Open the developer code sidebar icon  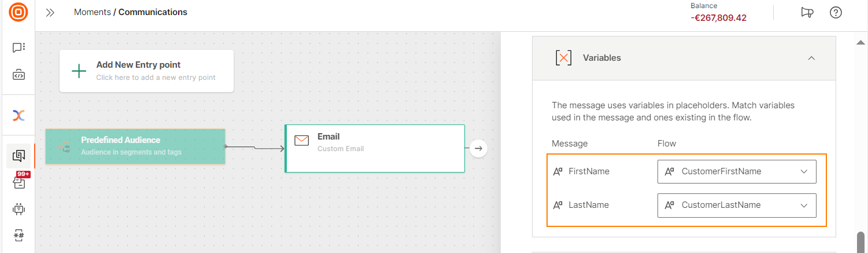click(19, 75)
